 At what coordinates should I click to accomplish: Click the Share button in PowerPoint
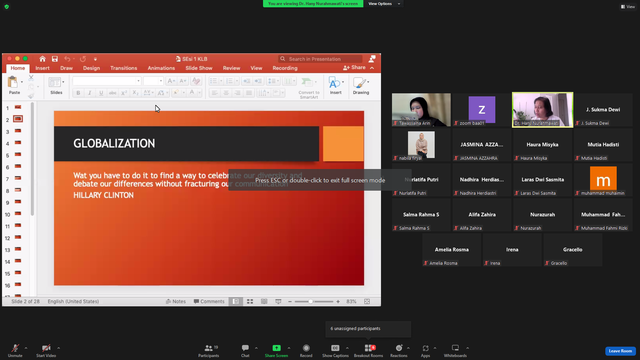tap(355, 67)
